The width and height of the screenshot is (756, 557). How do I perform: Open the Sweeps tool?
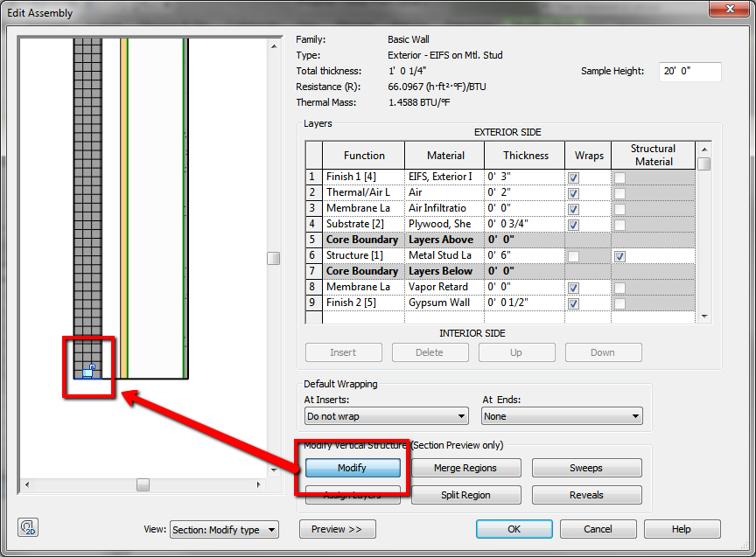click(x=586, y=467)
